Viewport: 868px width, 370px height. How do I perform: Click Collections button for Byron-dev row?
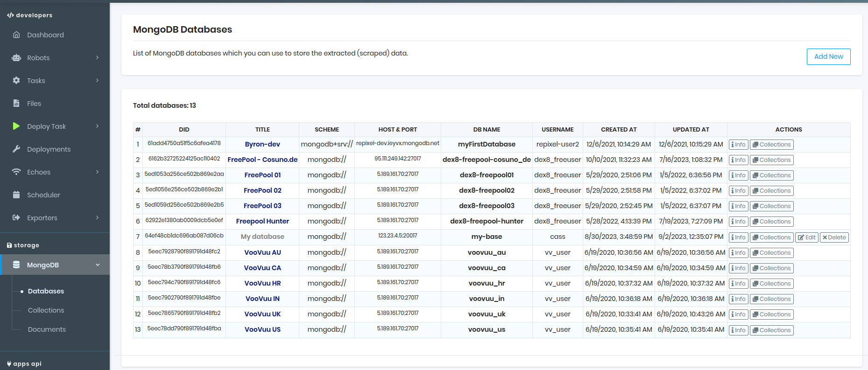pyautogui.click(x=771, y=145)
